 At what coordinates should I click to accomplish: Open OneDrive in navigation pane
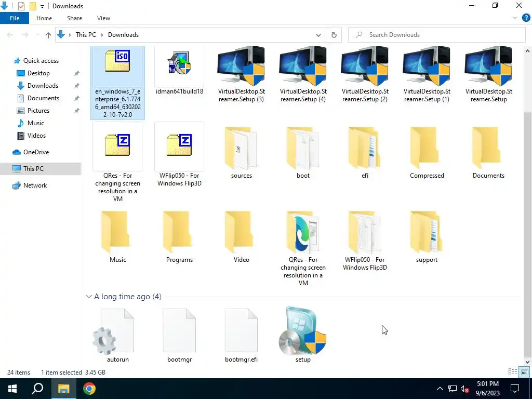coord(36,152)
